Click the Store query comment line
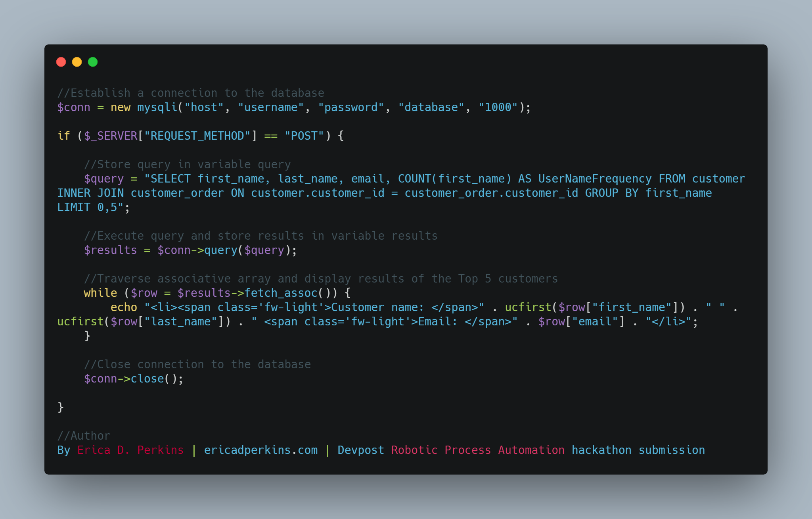This screenshot has height=519, width=812. pos(187,165)
